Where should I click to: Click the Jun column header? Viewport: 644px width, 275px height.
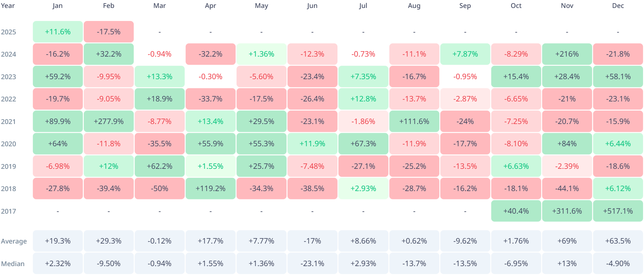pos(312,6)
